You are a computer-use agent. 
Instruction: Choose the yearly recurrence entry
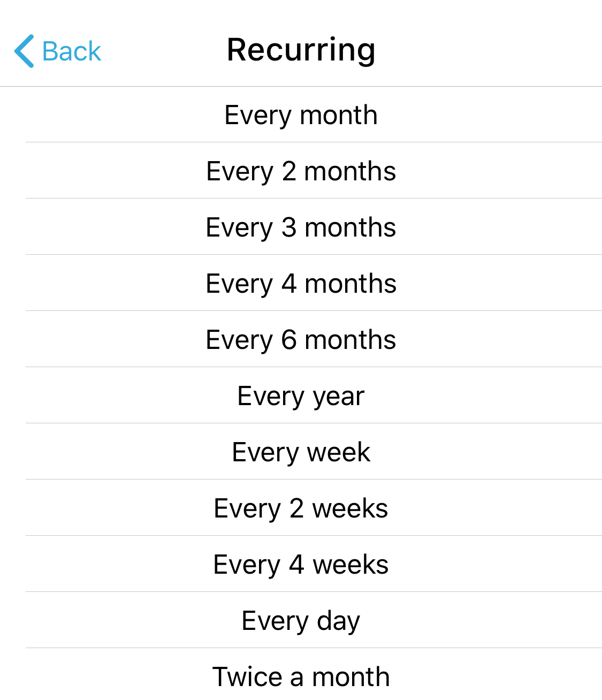point(301,396)
